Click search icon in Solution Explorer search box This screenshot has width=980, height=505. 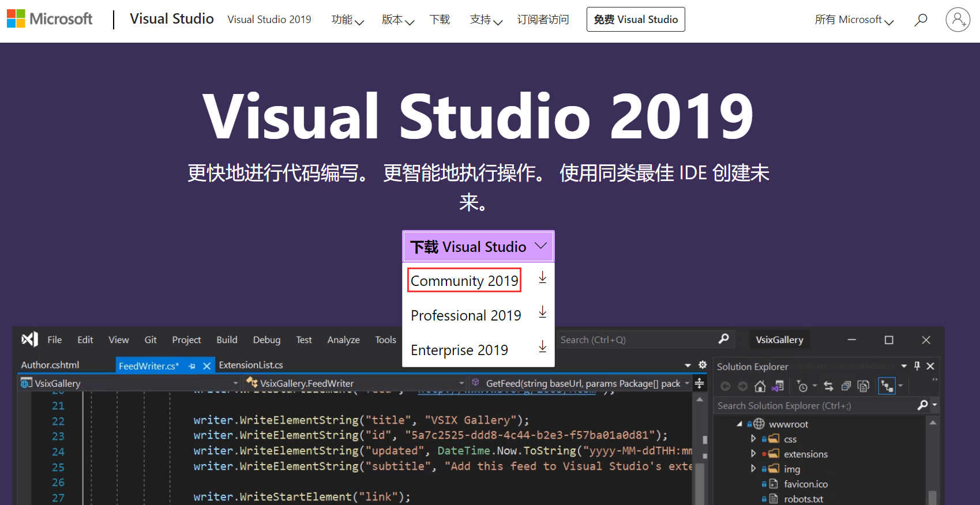coord(922,405)
